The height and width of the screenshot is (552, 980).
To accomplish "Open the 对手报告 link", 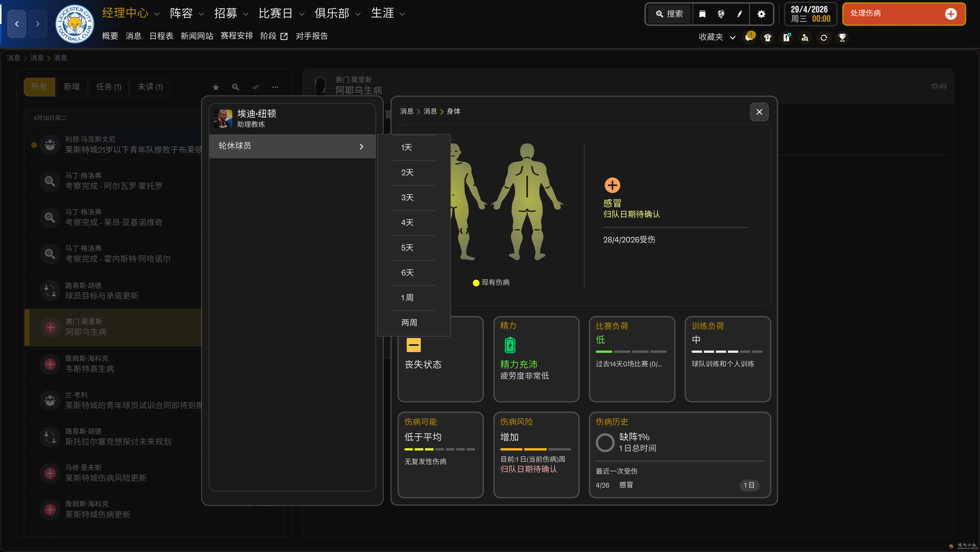I will [x=312, y=36].
